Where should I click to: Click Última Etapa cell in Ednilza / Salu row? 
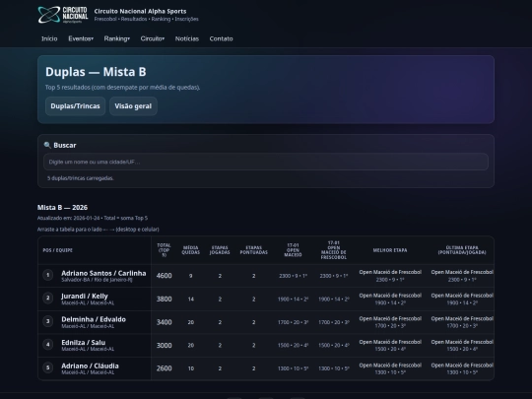[462, 345]
